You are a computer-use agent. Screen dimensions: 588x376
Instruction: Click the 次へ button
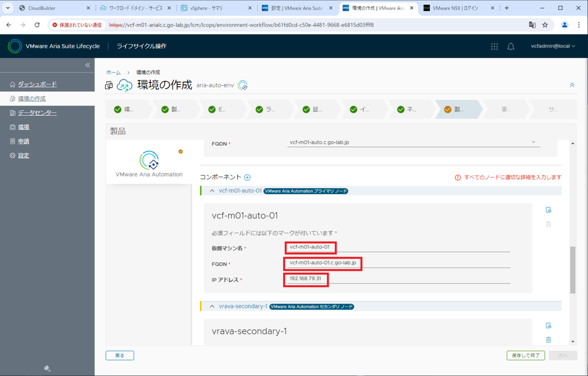coord(563,355)
